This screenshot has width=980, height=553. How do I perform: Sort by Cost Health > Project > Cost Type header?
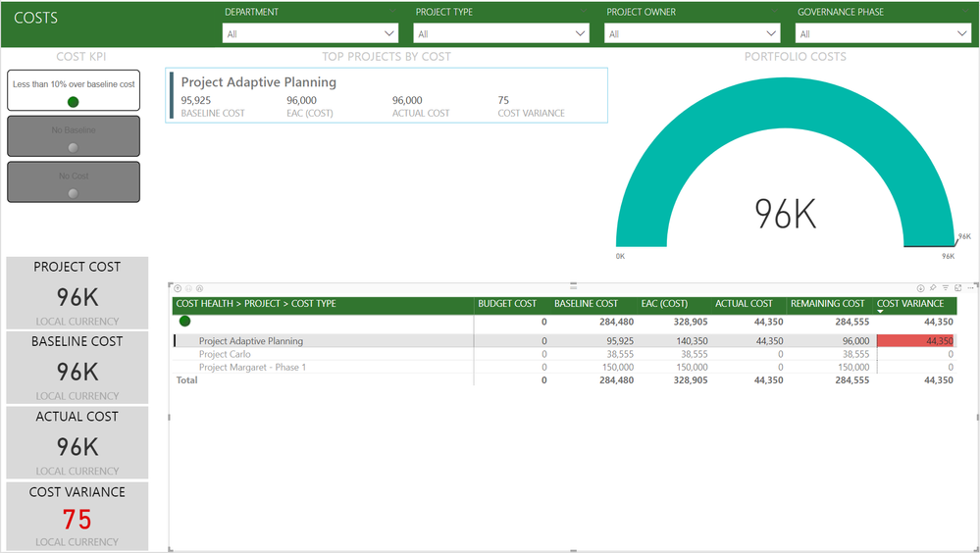point(256,304)
